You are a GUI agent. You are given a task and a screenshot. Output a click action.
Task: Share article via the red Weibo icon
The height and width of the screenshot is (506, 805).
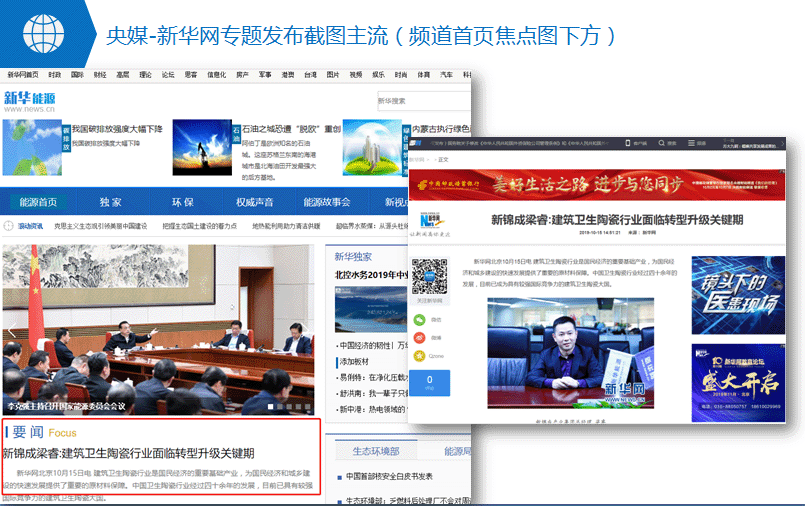click(x=419, y=338)
